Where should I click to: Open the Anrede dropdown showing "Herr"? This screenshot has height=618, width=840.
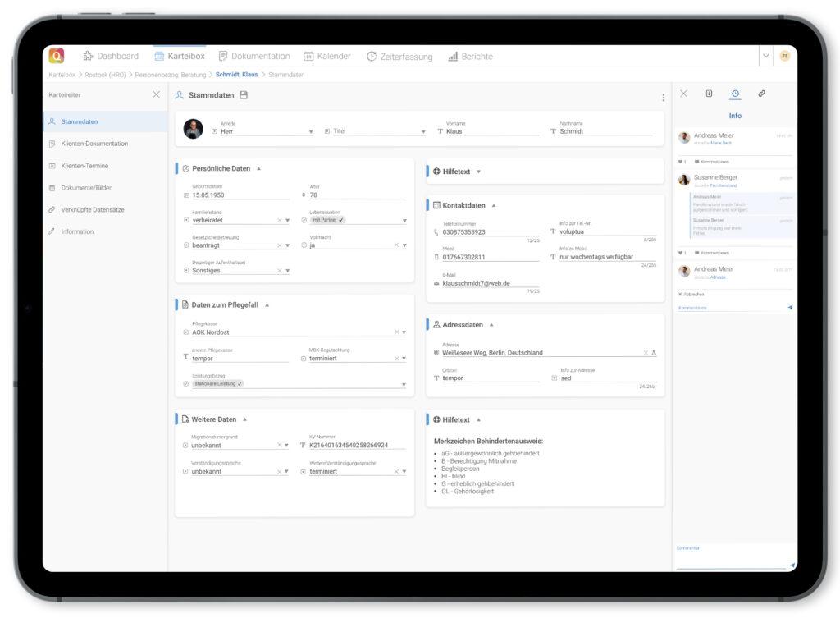click(x=311, y=131)
